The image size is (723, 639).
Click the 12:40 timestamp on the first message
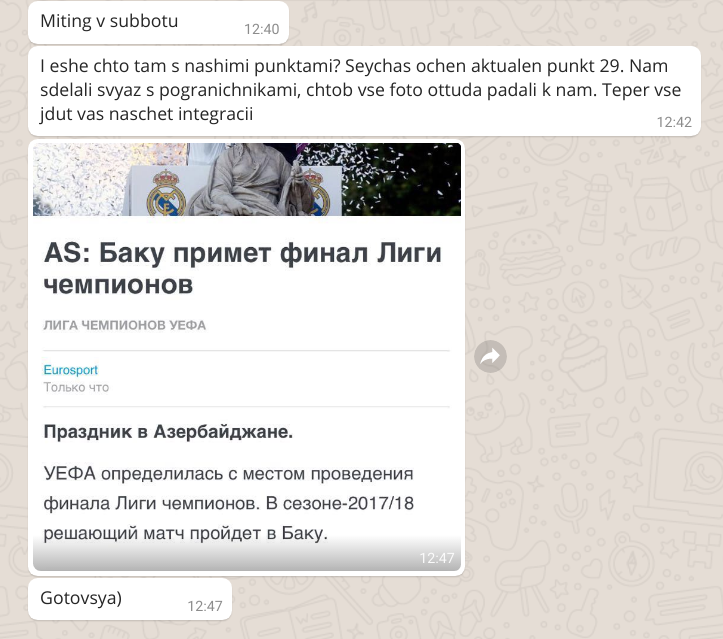tap(261, 29)
